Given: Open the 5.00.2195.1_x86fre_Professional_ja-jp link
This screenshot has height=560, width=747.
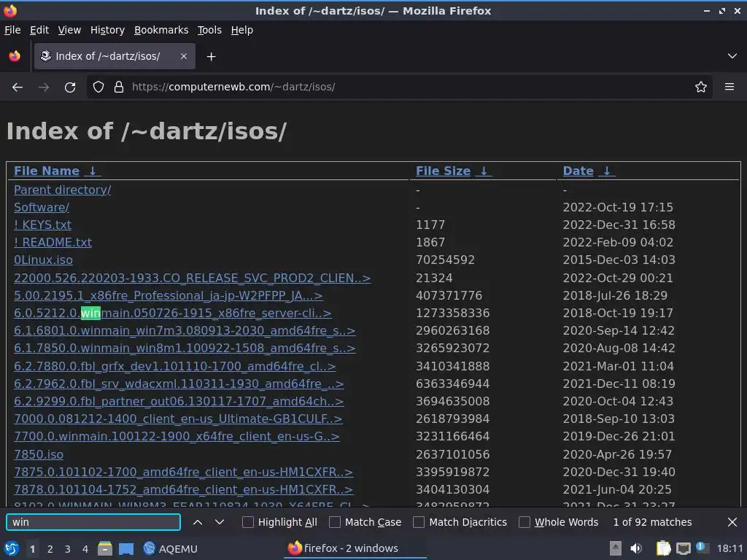Looking at the screenshot, I should pyautogui.click(x=169, y=295).
